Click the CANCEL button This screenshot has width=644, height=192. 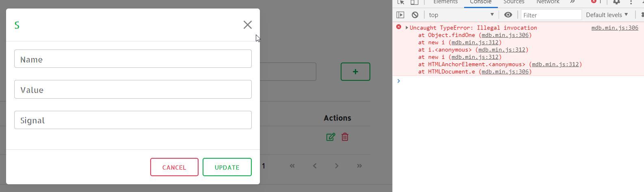174,167
